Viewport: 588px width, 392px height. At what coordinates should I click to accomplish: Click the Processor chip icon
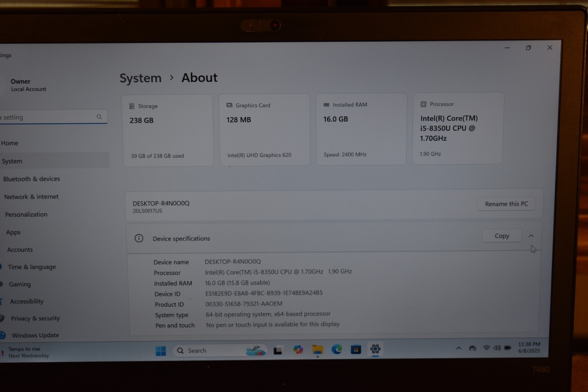[x=423, y=104]
